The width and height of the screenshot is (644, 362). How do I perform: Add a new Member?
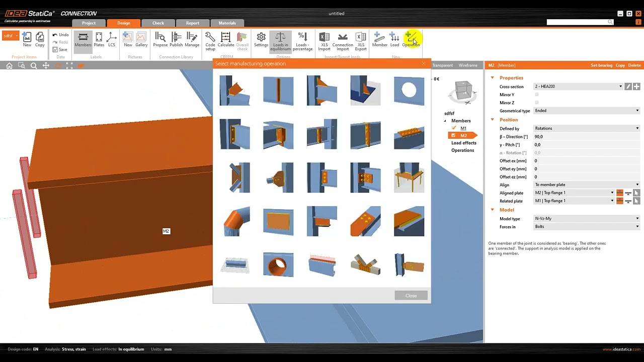(x=380, y=40)
